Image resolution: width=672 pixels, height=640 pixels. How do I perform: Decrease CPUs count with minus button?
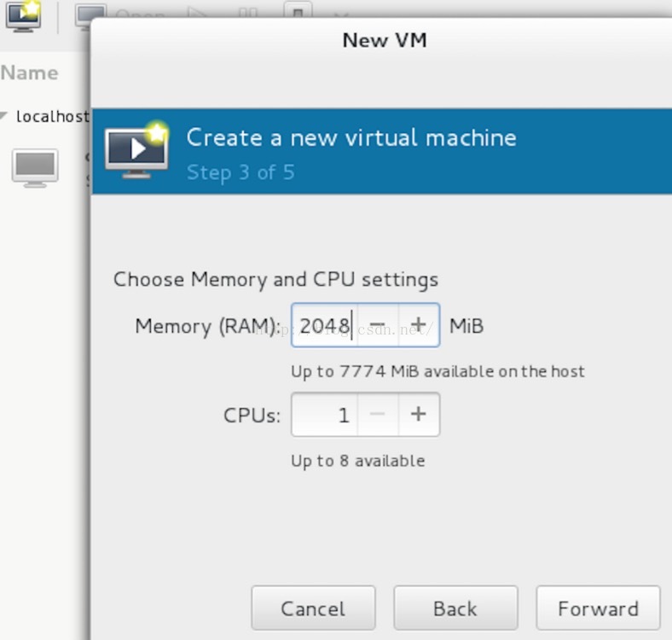(378, 415)
